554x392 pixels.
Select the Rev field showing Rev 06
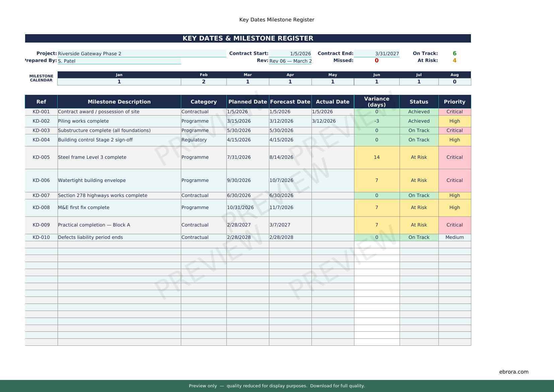pos(290,61)
